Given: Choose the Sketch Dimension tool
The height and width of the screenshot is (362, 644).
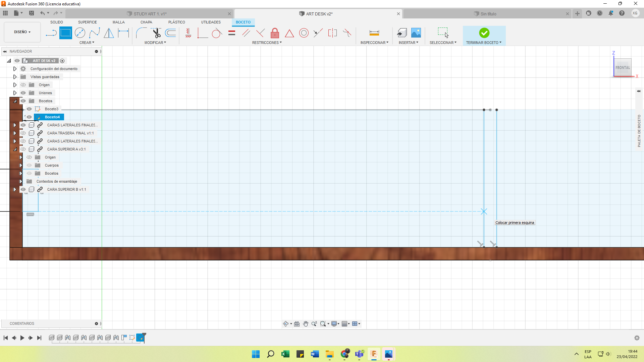Looking at the screenshot, I should 123,33.
